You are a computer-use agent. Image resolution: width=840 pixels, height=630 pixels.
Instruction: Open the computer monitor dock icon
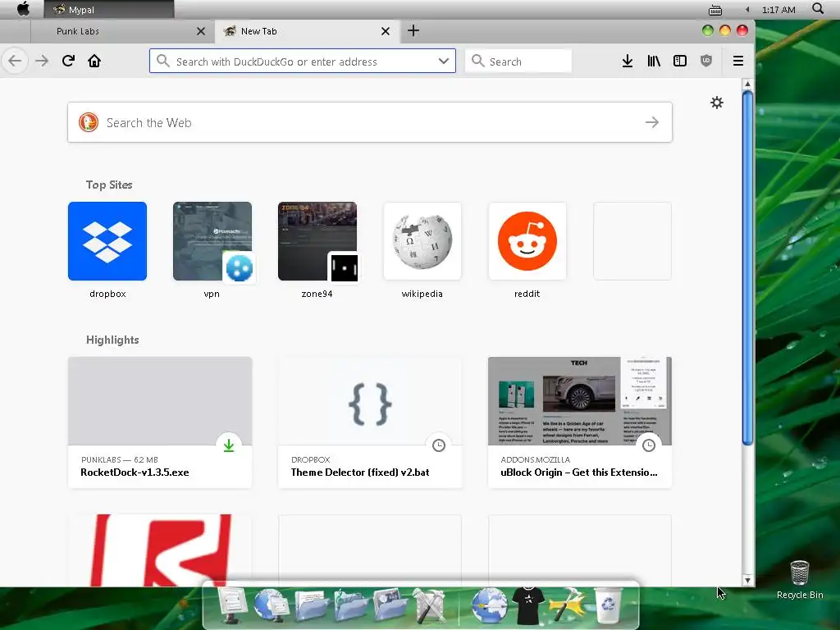tap(232, 605)
